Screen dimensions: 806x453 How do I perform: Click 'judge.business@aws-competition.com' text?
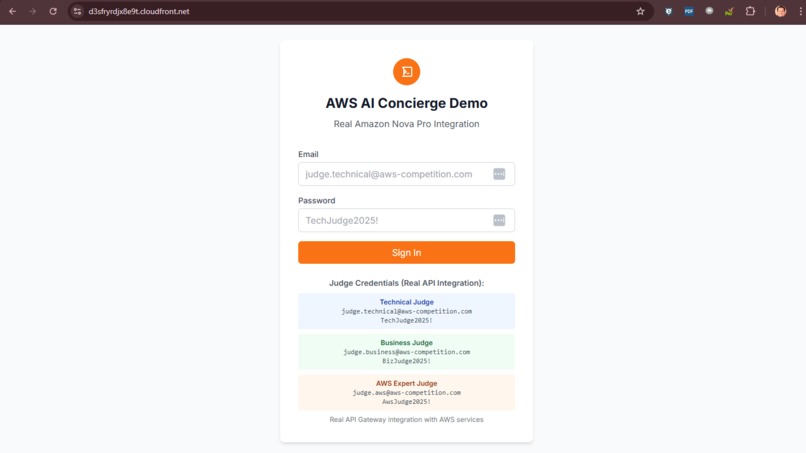[x=407, y=352]
